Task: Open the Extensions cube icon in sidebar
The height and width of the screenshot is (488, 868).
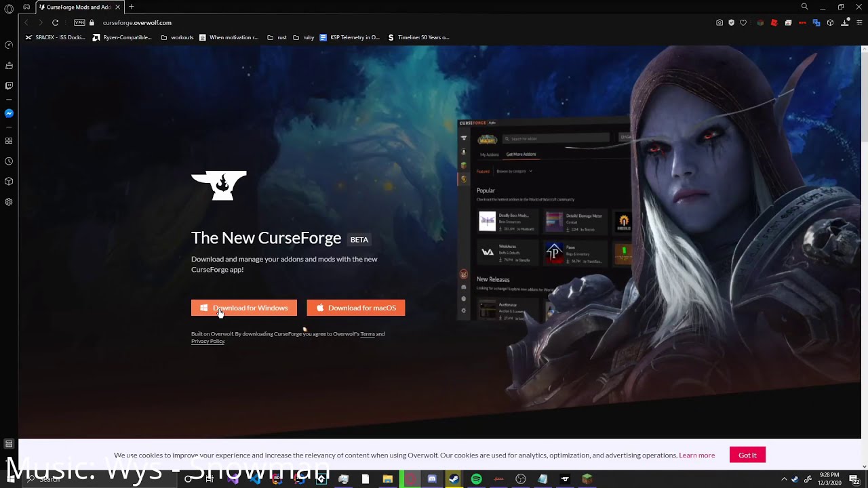Action: [9, 181]
